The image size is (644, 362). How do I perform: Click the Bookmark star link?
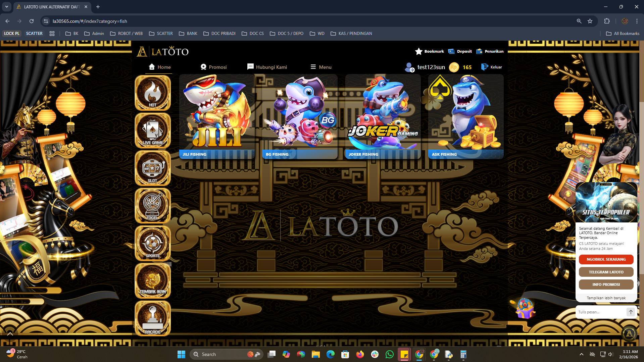click(429, 51)
